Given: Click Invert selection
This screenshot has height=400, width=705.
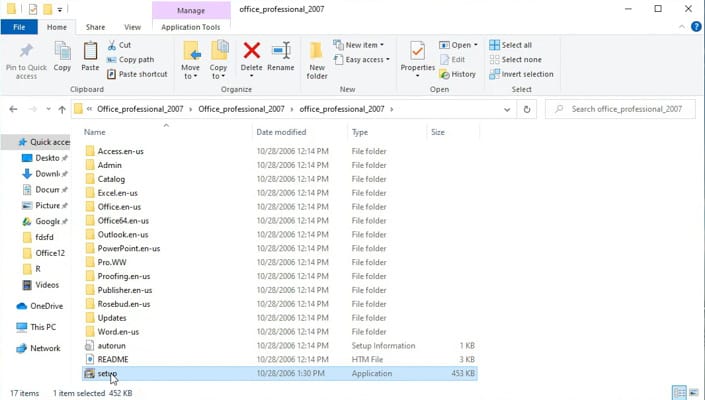Looking at the screenshot, I should pos(521,74).
